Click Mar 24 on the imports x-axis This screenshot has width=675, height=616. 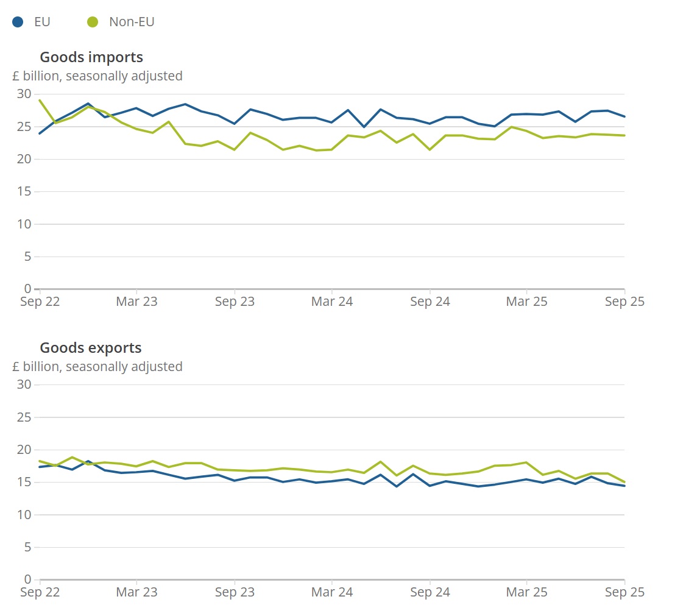332,302
